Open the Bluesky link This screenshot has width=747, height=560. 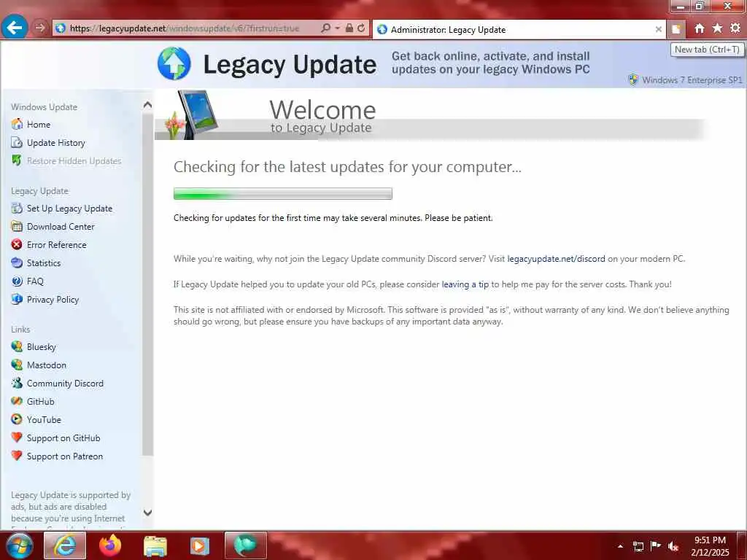pyautogui.click(x=42, y=346)
